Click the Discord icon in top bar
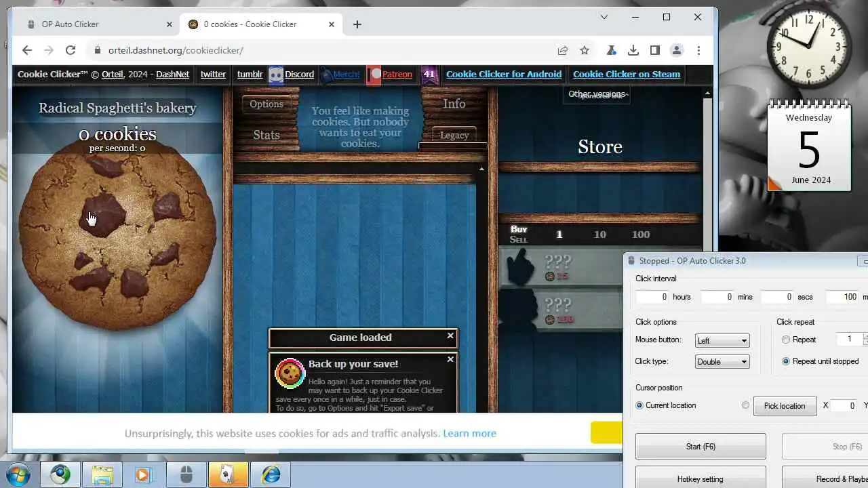The width and height of the screenshot is (868, 488). [x=275, y=75]
